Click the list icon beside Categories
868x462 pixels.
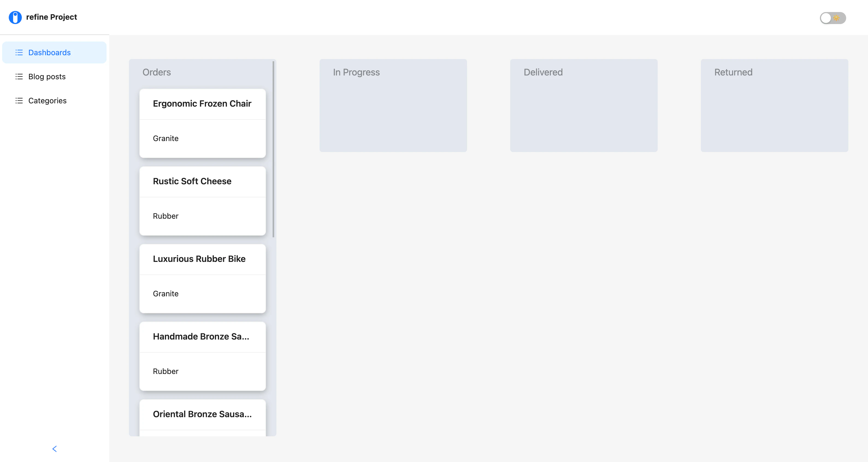(x=19, y=101)
